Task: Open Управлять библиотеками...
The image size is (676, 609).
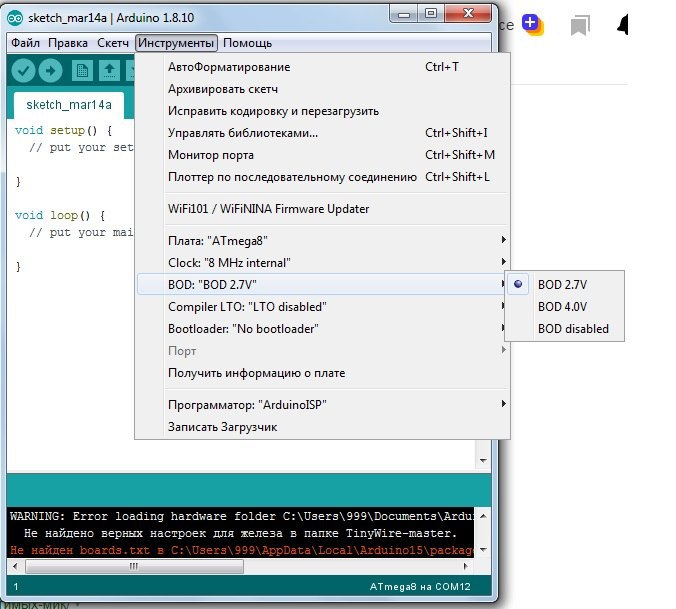Action: click(322, 133)
